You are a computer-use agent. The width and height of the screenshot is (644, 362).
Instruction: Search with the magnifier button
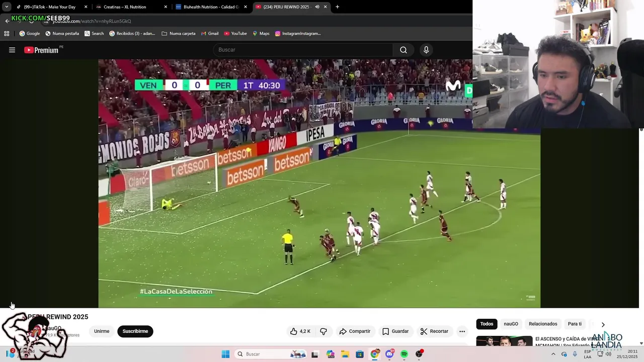pos(404,50)
